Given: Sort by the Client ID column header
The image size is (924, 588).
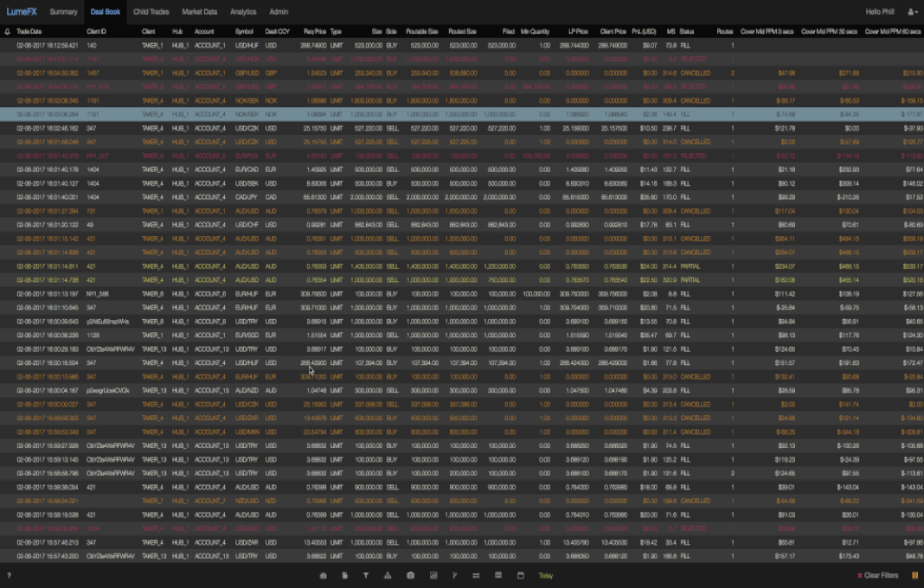Looking at the screenshot, I should tap(96, 32).
